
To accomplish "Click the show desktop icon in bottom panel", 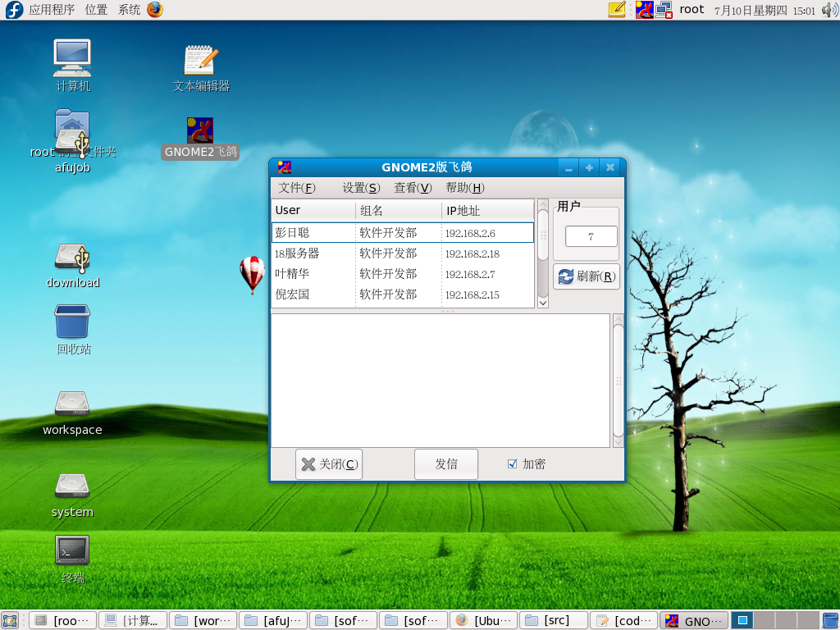I will coord(10,620).
